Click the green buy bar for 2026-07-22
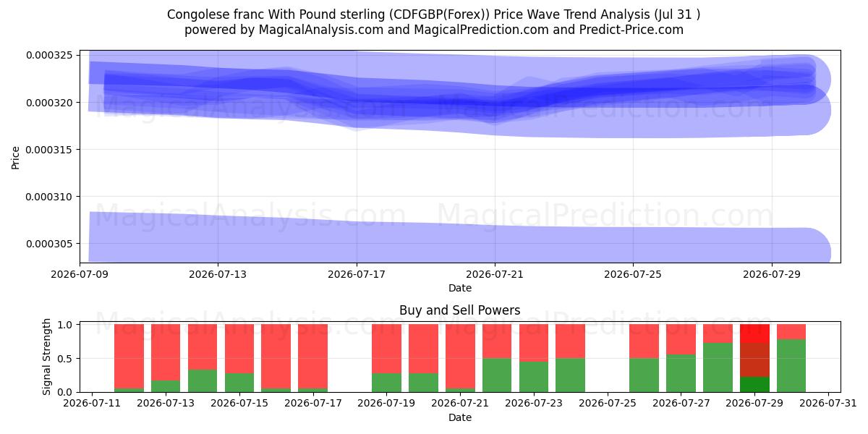The image size is (868, 434). (497, 375)
